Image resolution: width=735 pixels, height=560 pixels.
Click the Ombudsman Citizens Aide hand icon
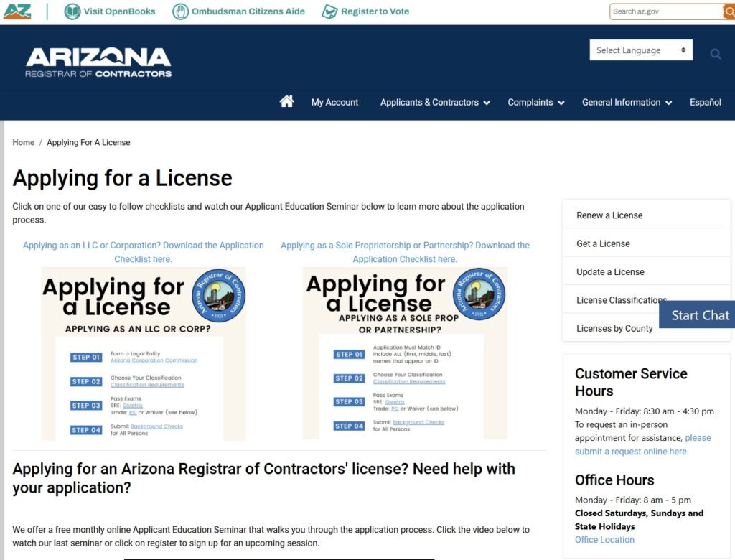(180, 11)
